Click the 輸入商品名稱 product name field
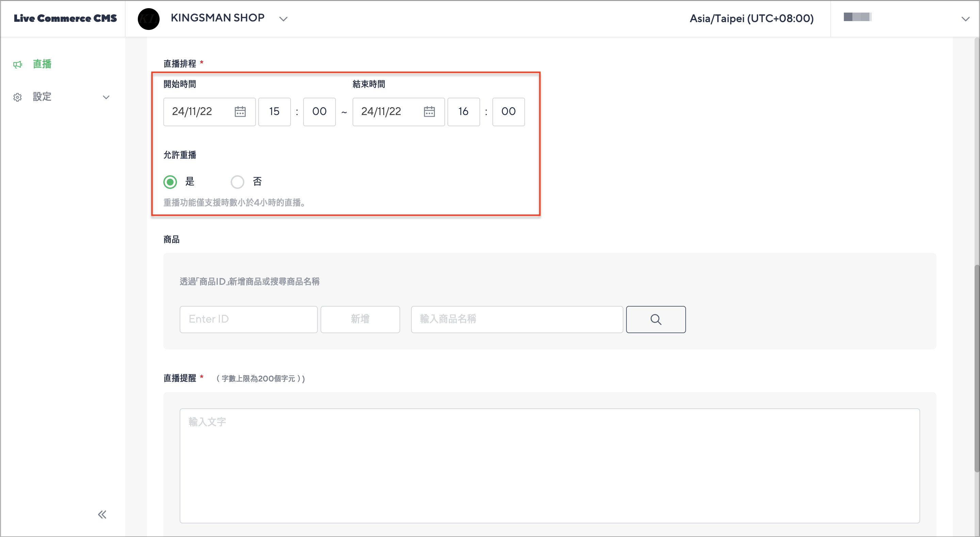 (517, 319)
